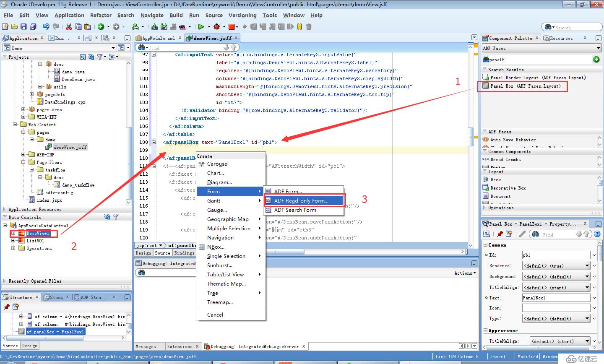
Task: Switch to the Design editor tab
Action: point(143,253)
